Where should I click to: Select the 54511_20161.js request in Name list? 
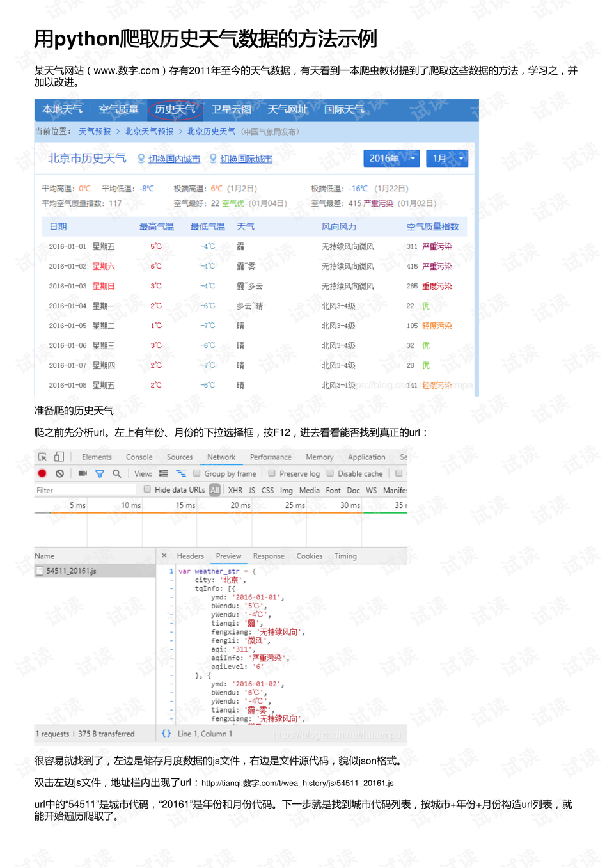coord(70,569)
